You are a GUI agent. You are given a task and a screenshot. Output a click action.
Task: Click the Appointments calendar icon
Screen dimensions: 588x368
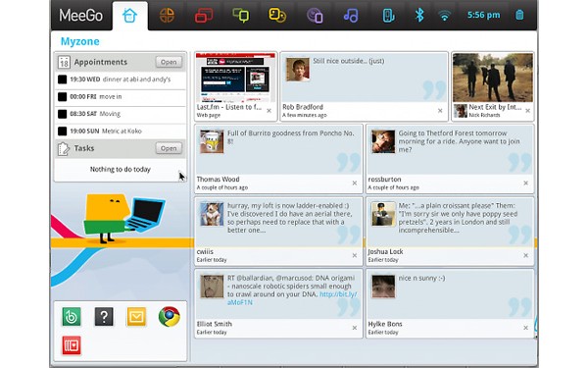click(64, 63)
